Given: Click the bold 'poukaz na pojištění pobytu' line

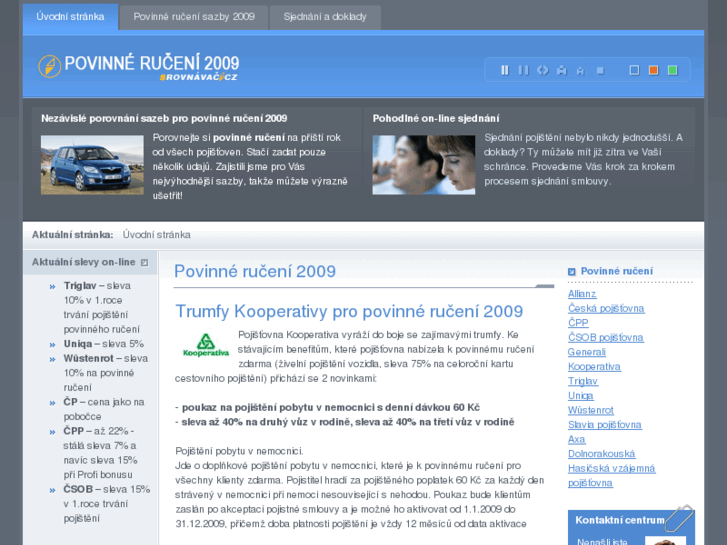Looking at the screenshot, I should [327, 407].
